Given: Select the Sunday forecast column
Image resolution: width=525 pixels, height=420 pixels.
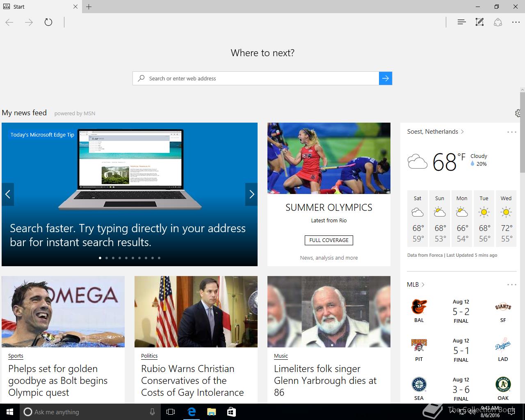Looking at the screenshot, I should click(440, 219).
